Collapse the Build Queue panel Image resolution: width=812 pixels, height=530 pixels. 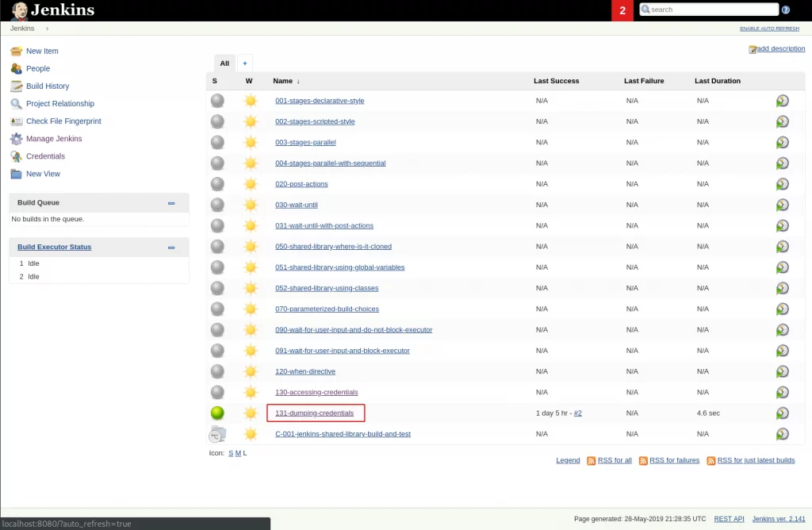tap(171, 203)
